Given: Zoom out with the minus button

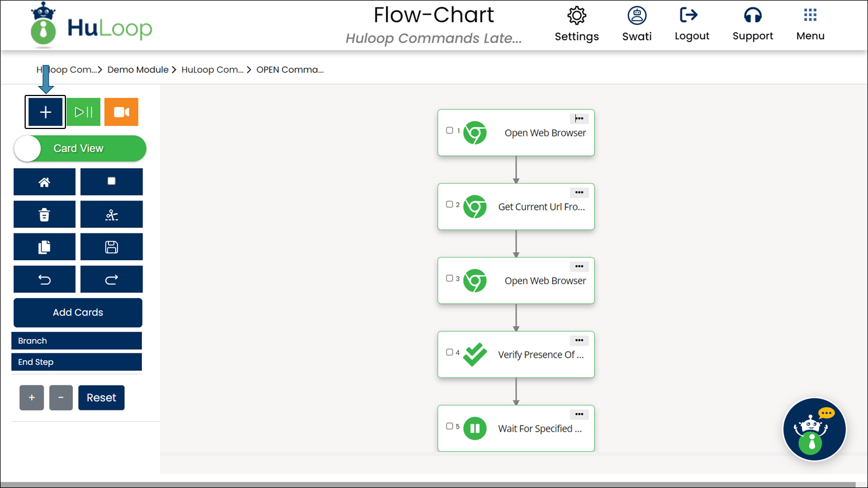Looking at the screenshot, I should (x=61, y=398).
